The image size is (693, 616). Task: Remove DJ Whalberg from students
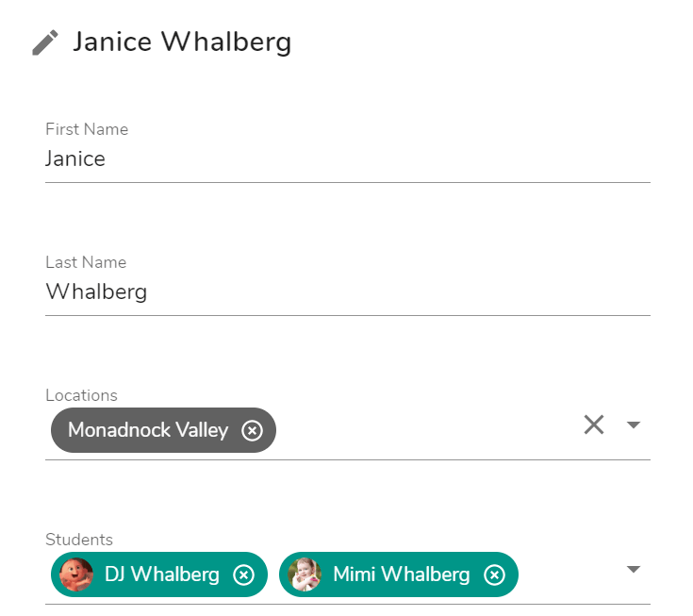(243, 574)
